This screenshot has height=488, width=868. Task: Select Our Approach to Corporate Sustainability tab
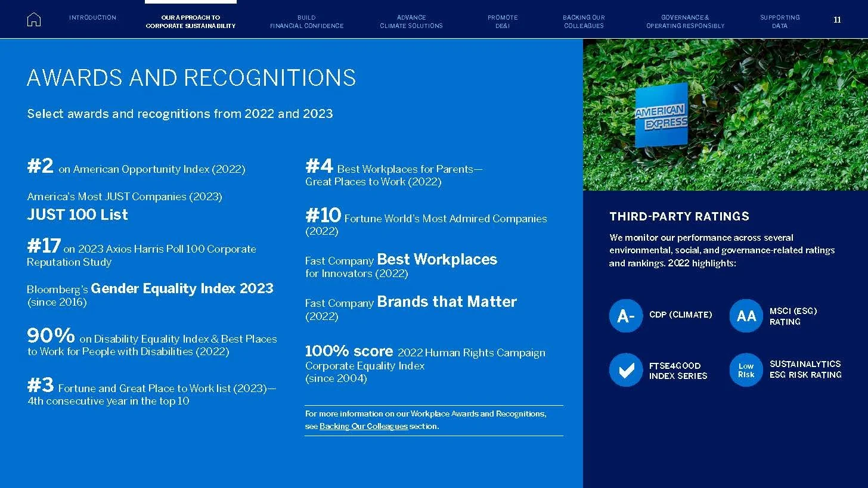(191, 22)
